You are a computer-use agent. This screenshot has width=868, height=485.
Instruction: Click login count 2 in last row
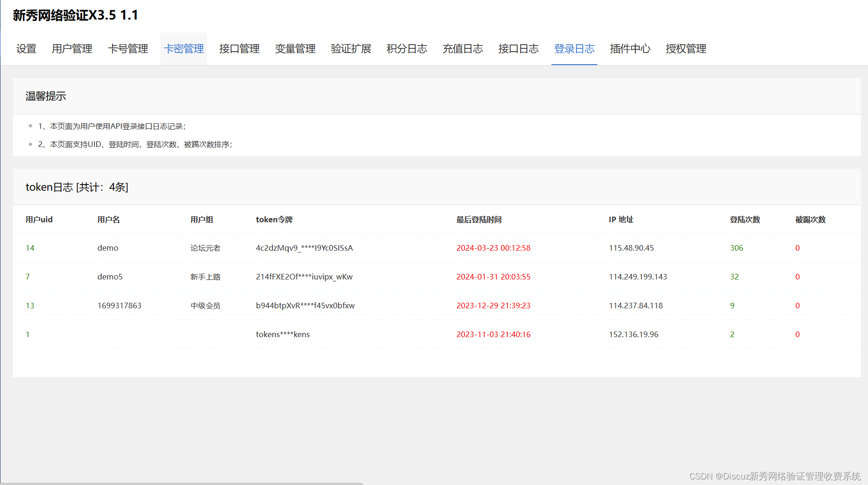(x=732, y=334)
